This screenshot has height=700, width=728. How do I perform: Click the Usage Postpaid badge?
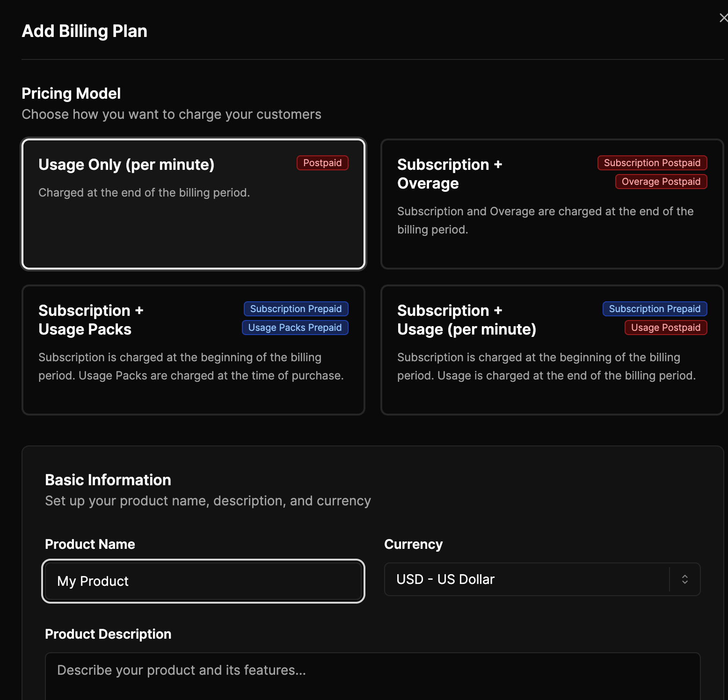tap(665, 328)
